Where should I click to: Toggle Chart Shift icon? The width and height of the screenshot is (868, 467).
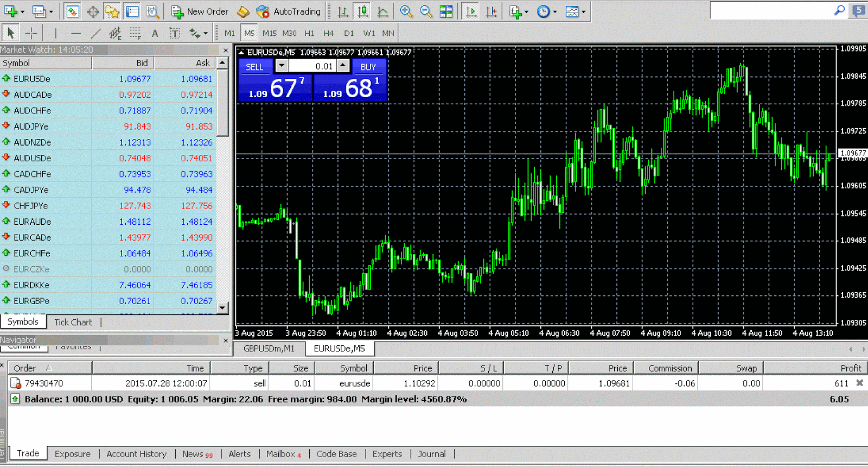pyautogui.click(x=491, y=11)
